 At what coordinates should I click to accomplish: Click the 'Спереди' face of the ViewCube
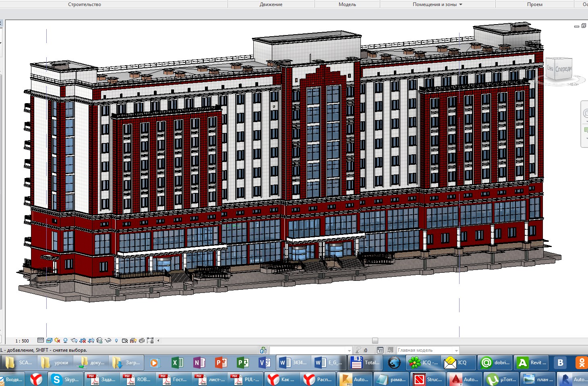point(563,69)
